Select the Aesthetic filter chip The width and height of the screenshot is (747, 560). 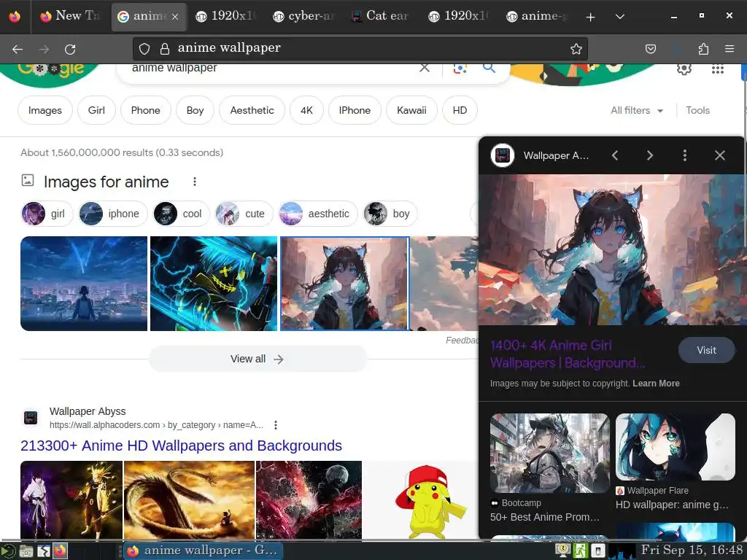pyautogui.click(x=252, y=111)
